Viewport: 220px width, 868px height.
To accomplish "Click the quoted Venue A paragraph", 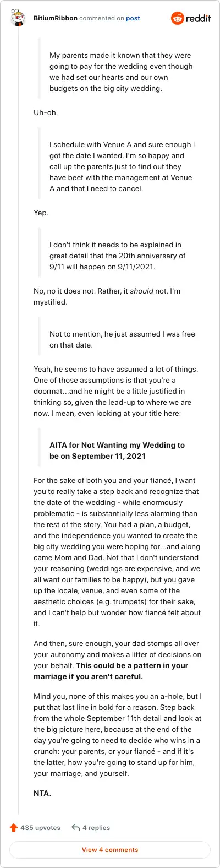I will 123,166.
